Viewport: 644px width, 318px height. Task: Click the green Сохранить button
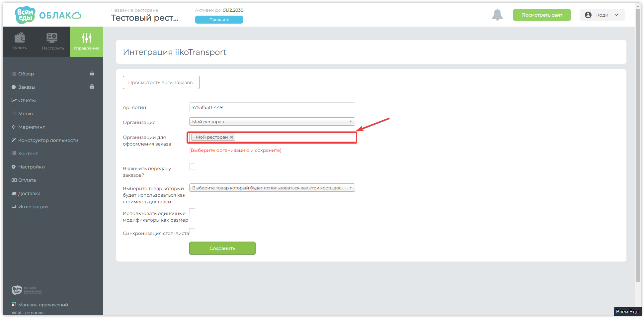click(222, 248)
